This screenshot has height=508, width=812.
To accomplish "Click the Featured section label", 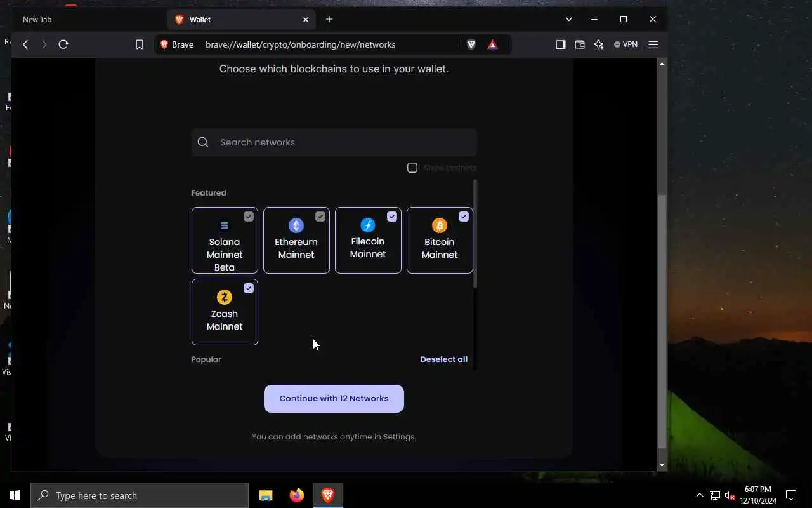I will (209, 193).
